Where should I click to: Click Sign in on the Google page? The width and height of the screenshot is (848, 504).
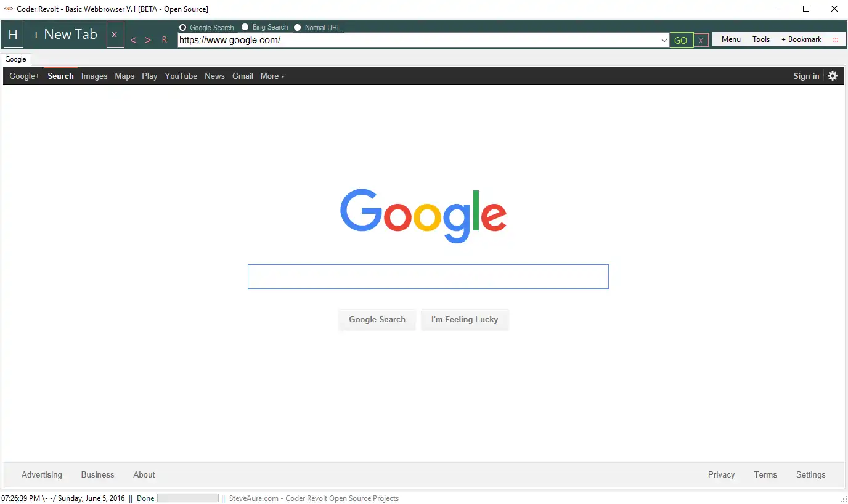pyautogui.click(x=806, y=76)
